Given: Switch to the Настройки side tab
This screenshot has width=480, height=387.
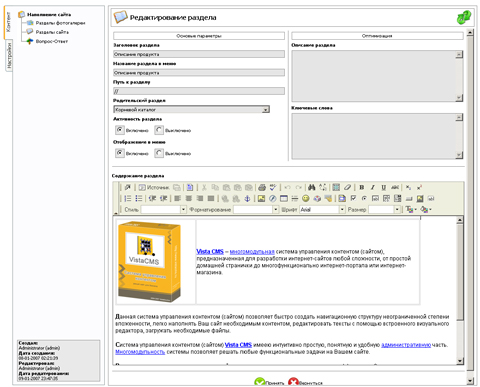Looking at the screenshot, I should coord(9,56).
